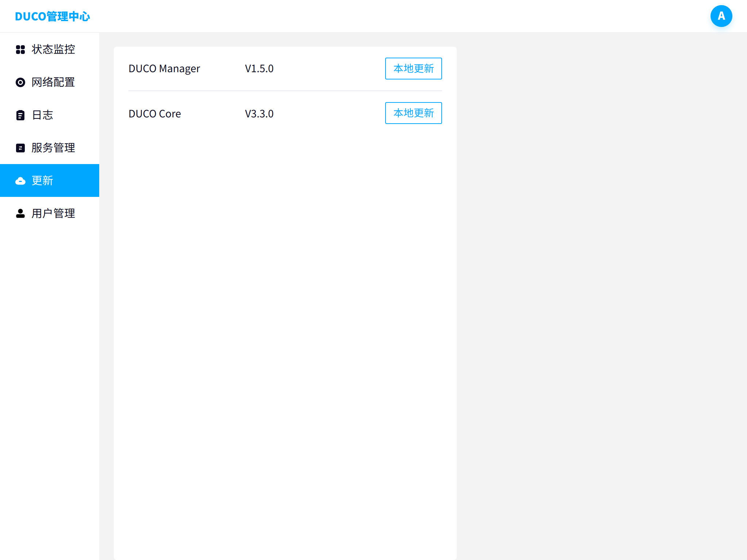Click the network configuration circle icon
The image size is (747, 560).
20,82
